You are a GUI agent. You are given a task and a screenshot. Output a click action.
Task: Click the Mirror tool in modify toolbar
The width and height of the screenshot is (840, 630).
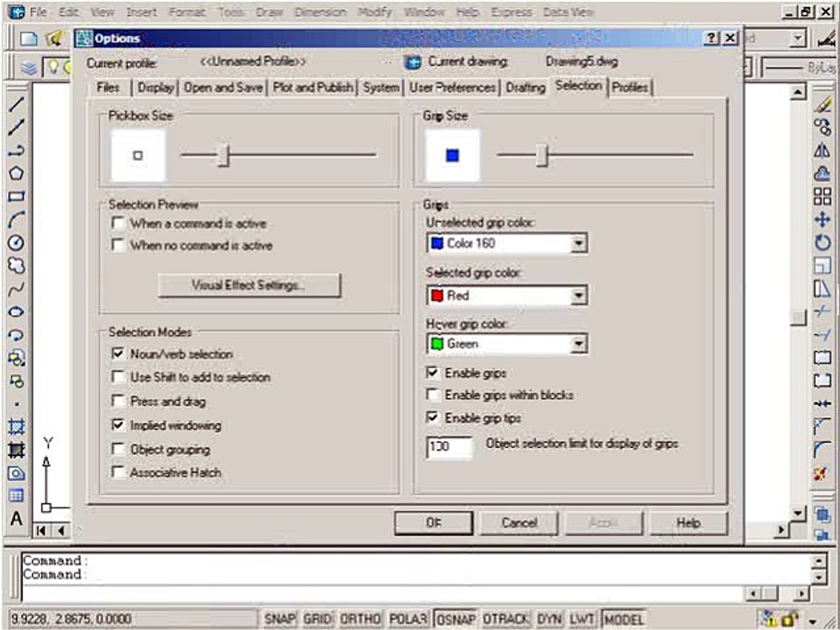coord(822,150)
